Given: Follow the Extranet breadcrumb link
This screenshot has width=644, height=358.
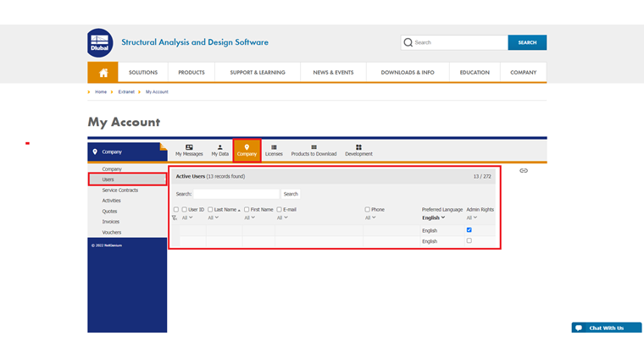Looking at the screenshot, I should click(126, 92).
